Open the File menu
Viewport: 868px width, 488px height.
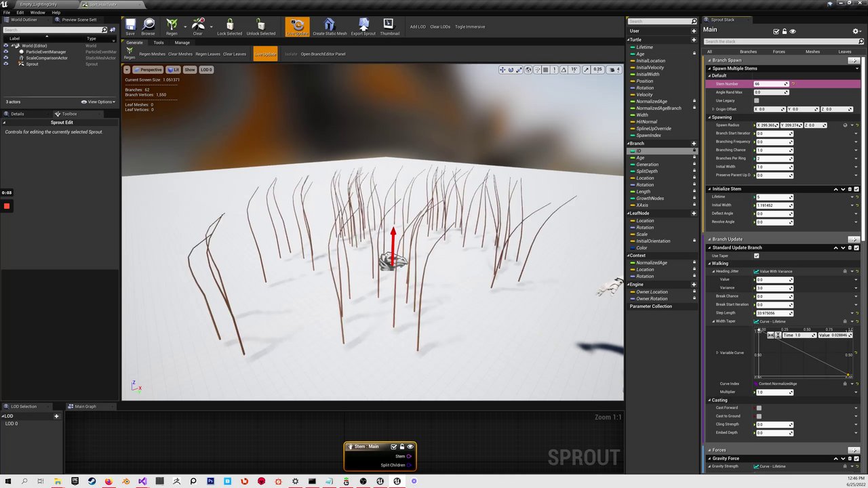point(6,12)
